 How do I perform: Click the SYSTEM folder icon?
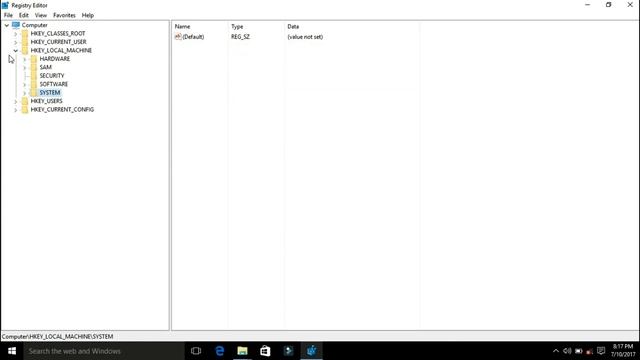coord(34,93)
